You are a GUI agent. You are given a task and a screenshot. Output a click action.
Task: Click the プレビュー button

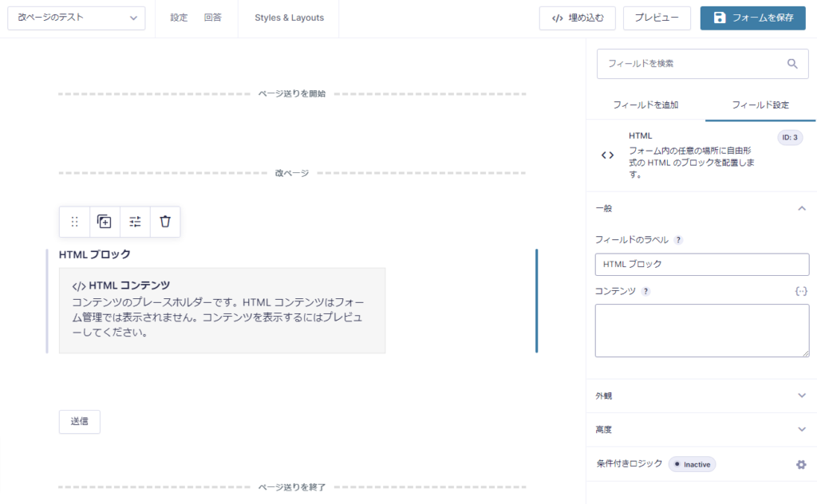(x=657, y=18)
